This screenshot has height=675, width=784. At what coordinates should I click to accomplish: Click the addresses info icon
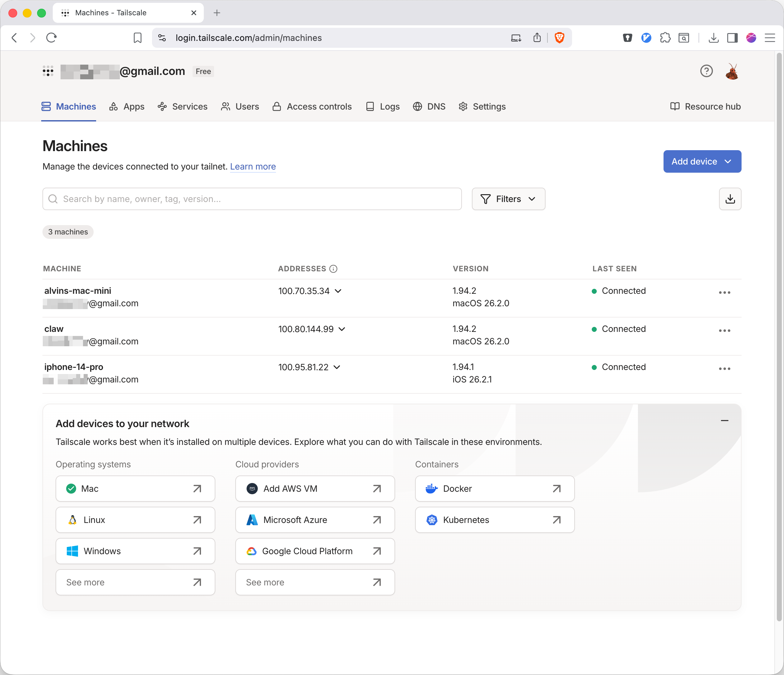tap(333, 269)
